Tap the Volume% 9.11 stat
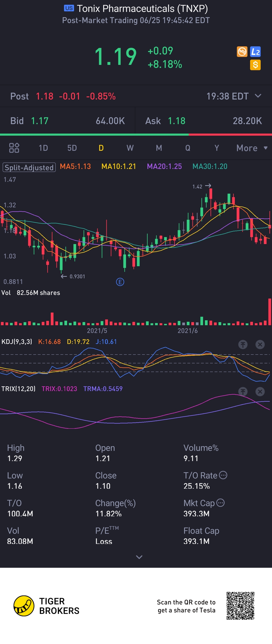This screenshot has height=644, width=272. tap(201, 453)
